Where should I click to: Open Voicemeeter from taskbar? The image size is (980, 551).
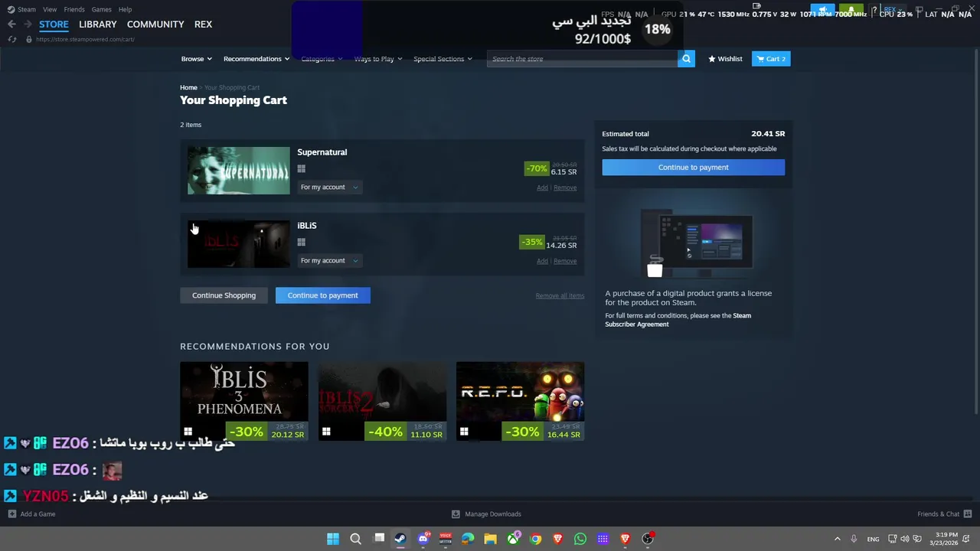pyautogui.click(x=446, y=539)
